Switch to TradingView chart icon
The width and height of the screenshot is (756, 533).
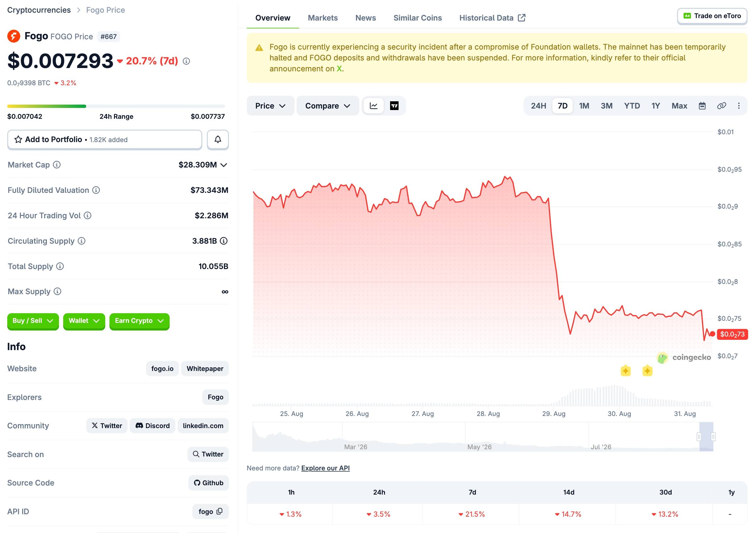(x=394, y=106)
